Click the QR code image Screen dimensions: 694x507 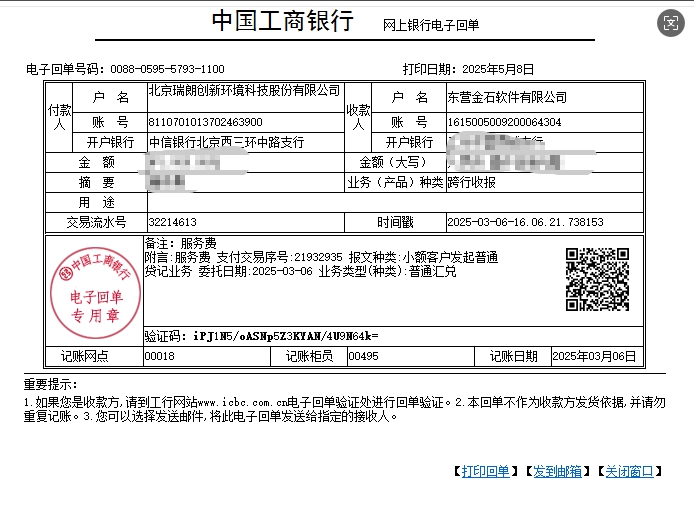597,279
